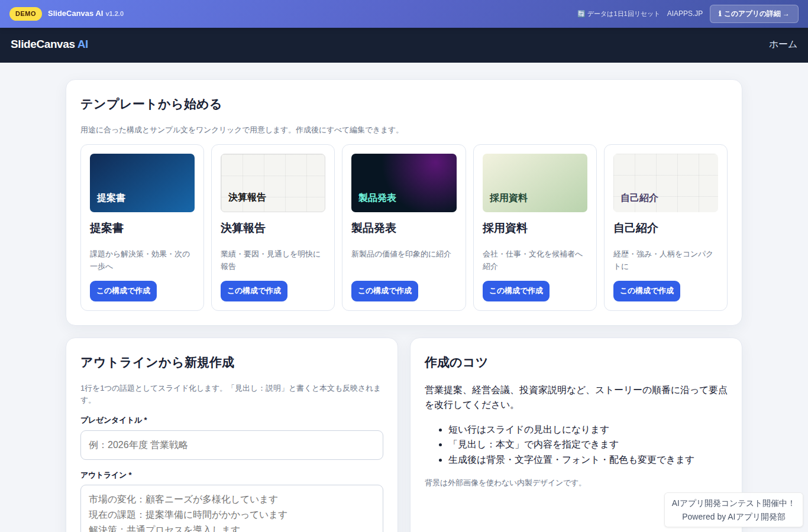This screenshot has width=808, height=532.
Task: Open the AIAPPS.JP link
Action: (684, 14)
